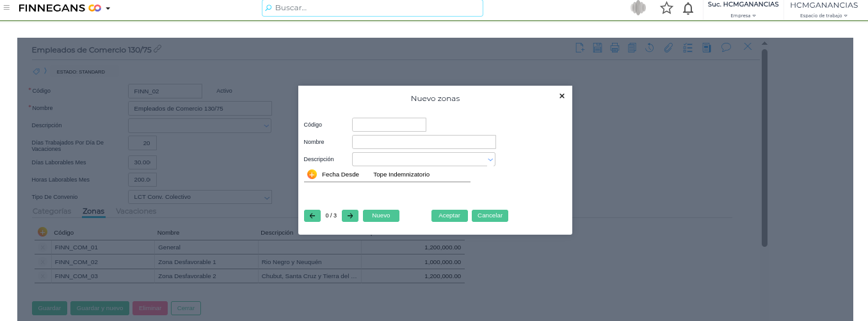Screen dimensions: 868x321
Task: Open favorites via the star icon
Action: coord(666,8)
